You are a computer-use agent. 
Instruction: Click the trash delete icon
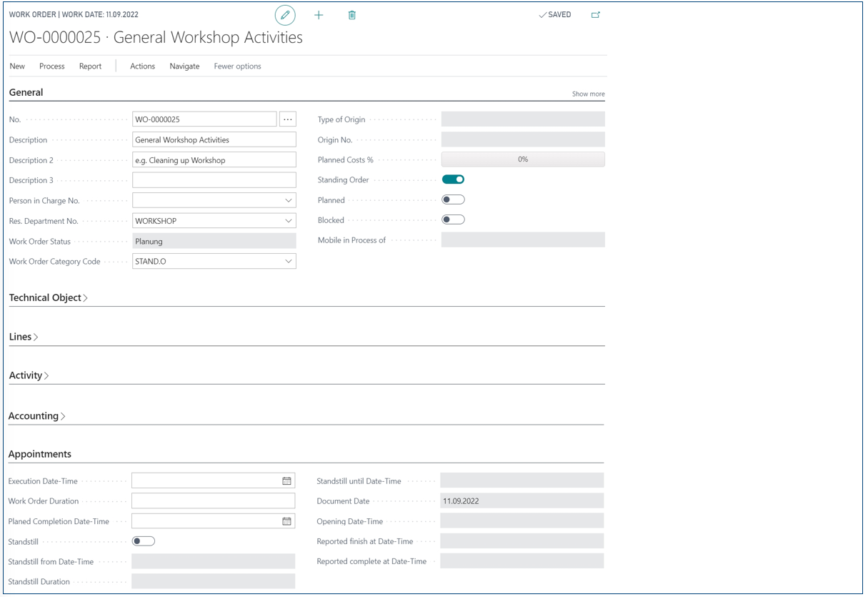pos(351,15)
